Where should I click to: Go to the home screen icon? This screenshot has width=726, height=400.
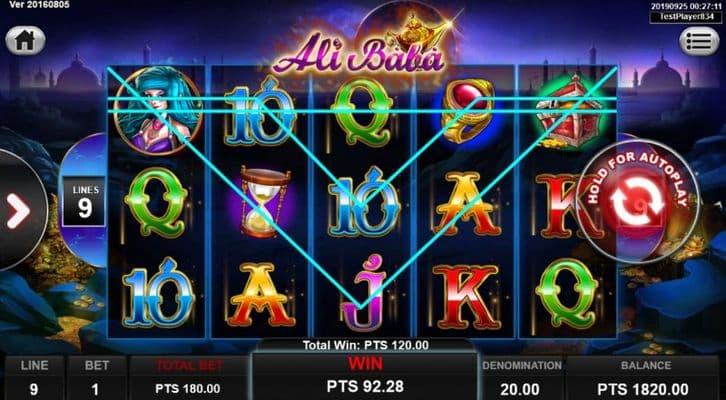(x=25, y=41)
